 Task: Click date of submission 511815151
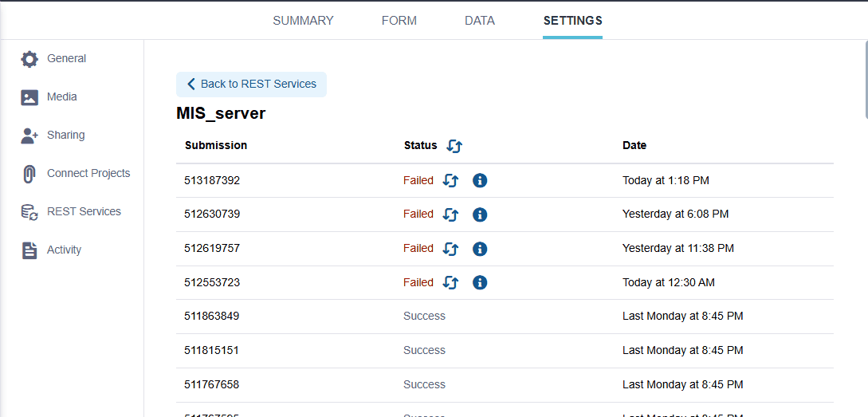coord(683,351)
